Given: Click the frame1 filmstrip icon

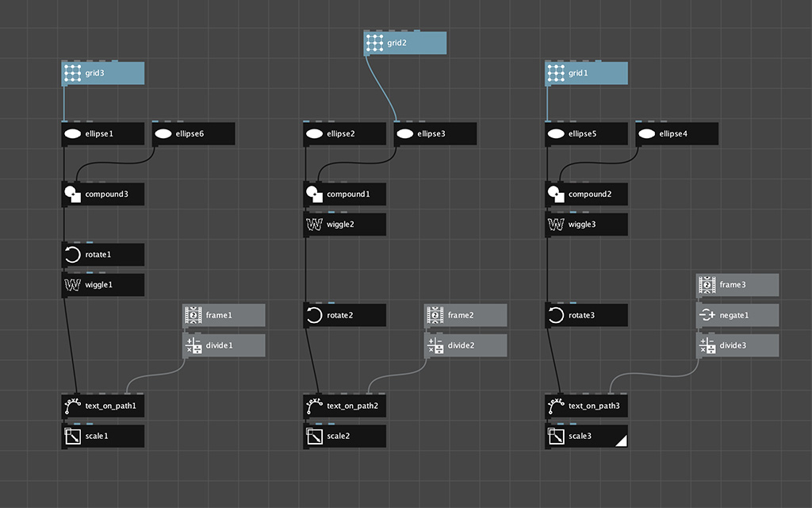Looking at the screenshot, I should coord(193,315).
